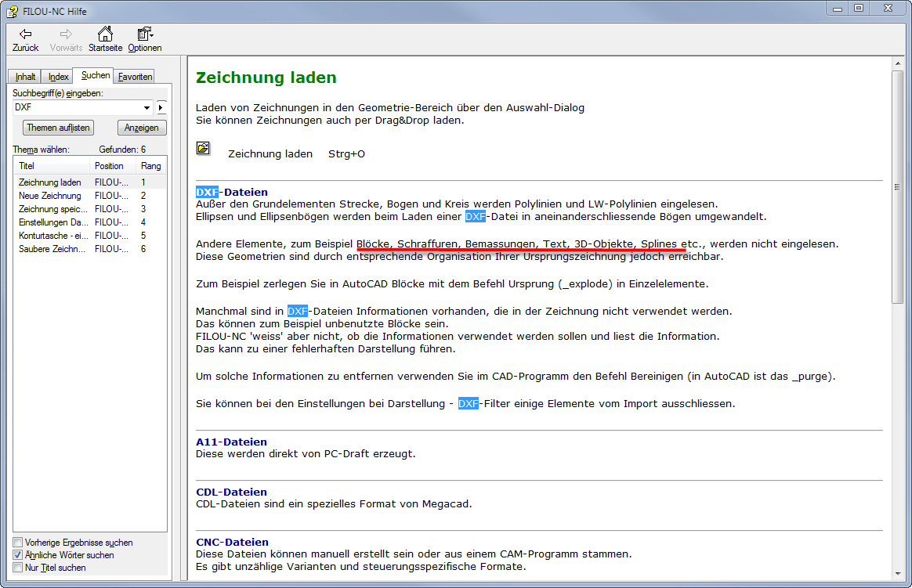Open the Startseite home icon
This screenshot has width=912, height=588.
pyautogui.click(x=105, y=39)
